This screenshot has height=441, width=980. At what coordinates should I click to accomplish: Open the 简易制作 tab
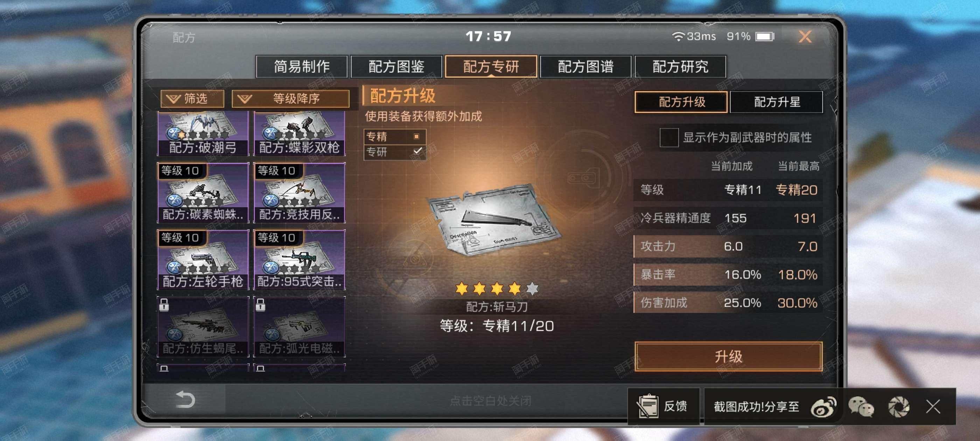(x=302, y=66)
